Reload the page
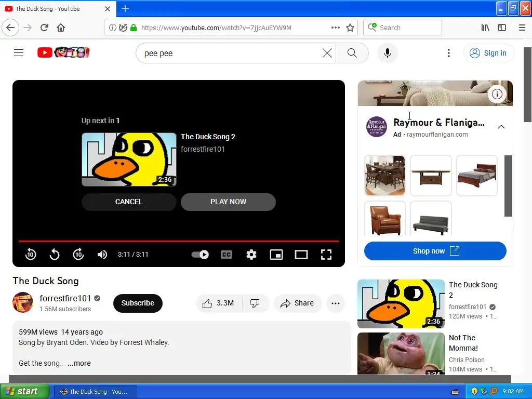The width and height of the screenshot is (532, 399). click(x=44, y=28)
